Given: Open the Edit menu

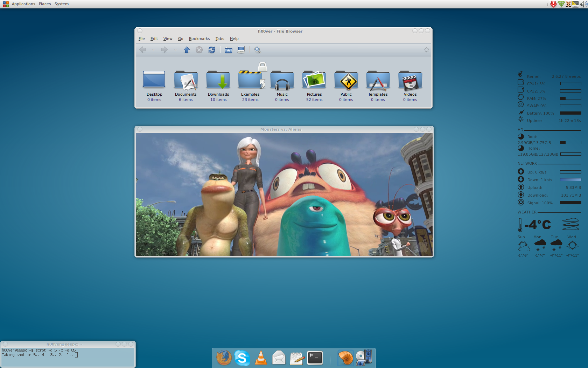Looking at the screenshot, I should (154, 39).
